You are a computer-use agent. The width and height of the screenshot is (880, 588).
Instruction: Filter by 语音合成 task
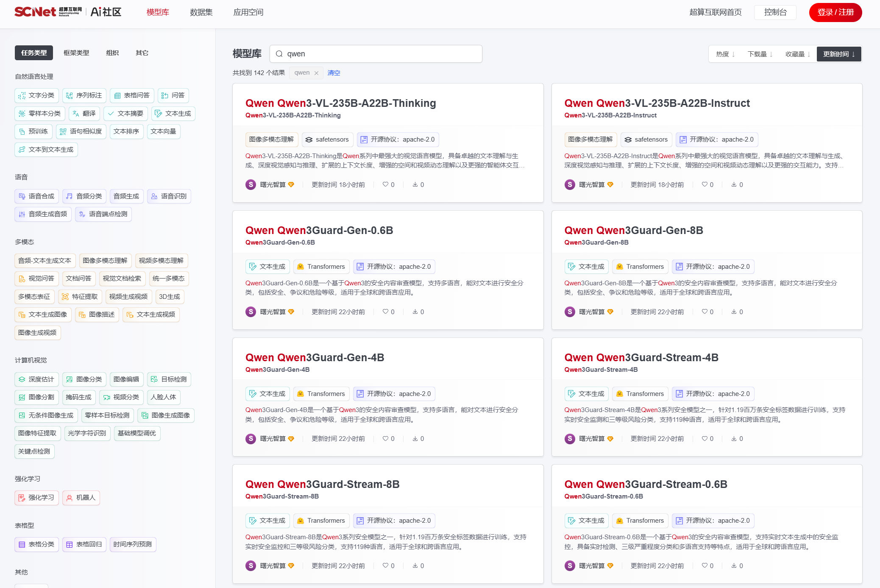pyautogui.click(x=36, y=196)
